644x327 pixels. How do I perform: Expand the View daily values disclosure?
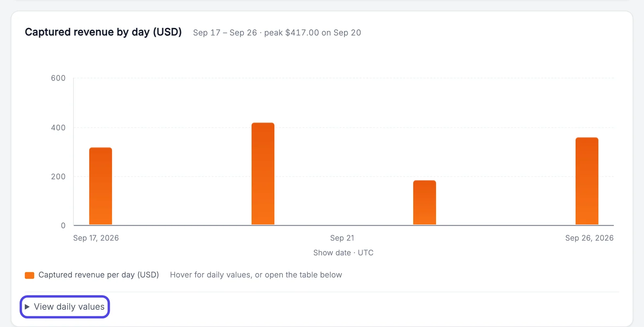pyautogui.click(x=65, y=307)
